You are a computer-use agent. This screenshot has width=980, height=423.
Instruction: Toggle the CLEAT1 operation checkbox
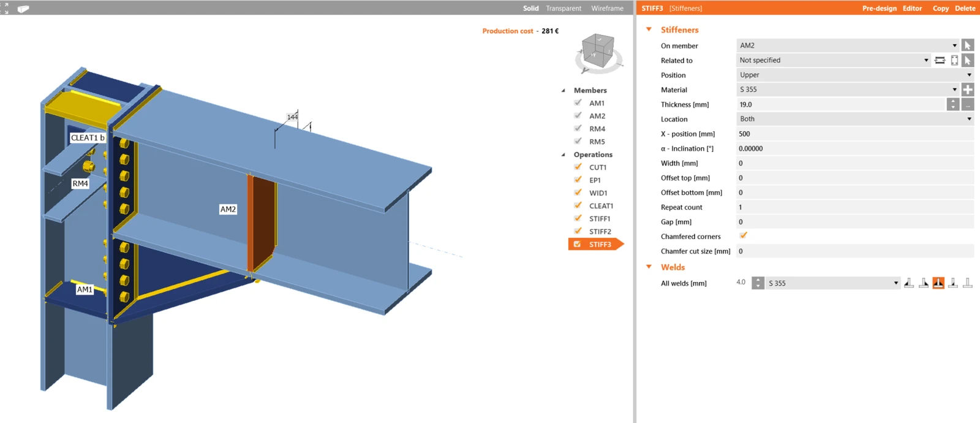pos(578,205)
